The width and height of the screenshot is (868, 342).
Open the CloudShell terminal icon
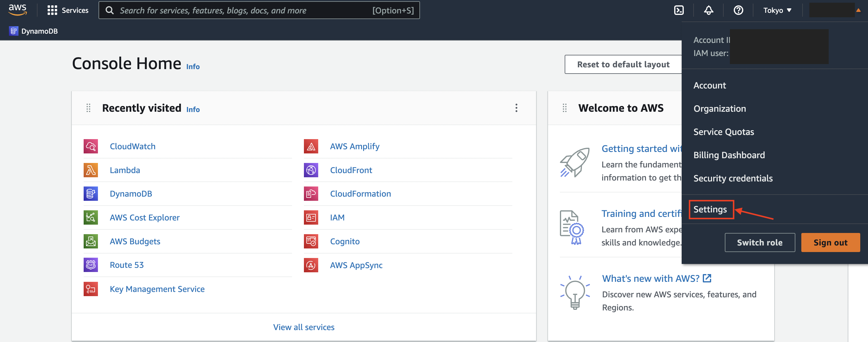point(679,10)
